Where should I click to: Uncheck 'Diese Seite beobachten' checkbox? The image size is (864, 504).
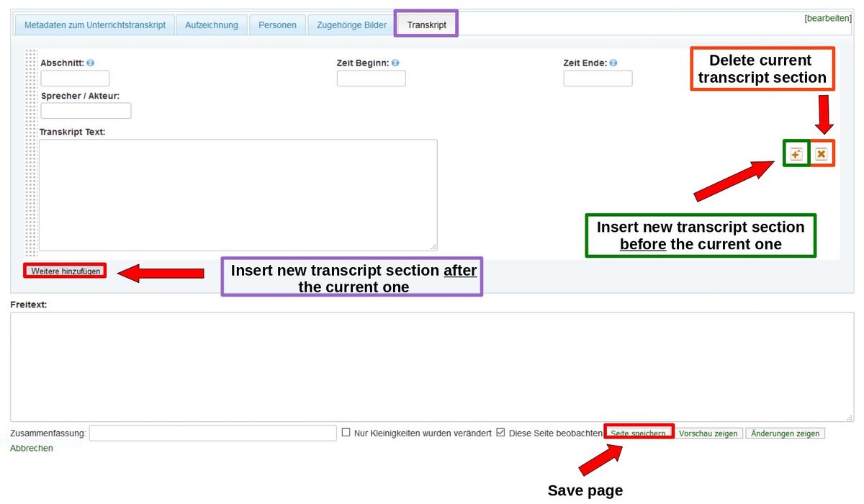(x=501, y=433)
